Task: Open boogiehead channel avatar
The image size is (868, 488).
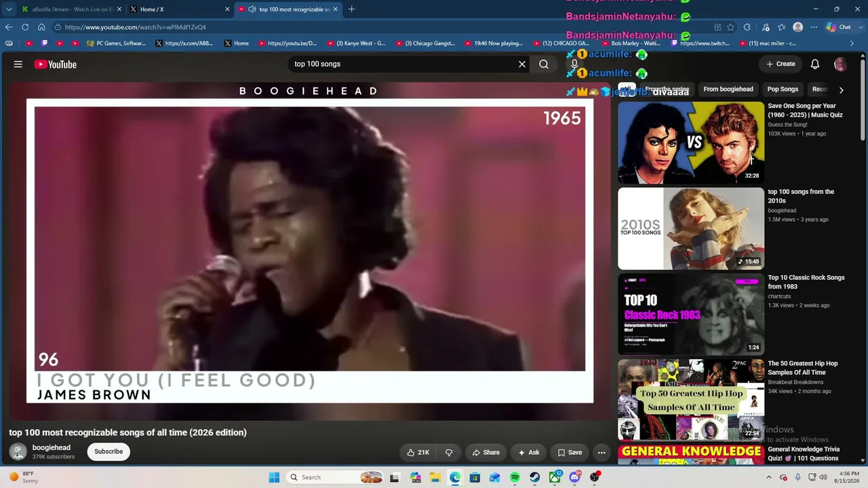Action: tap(18, 451)
